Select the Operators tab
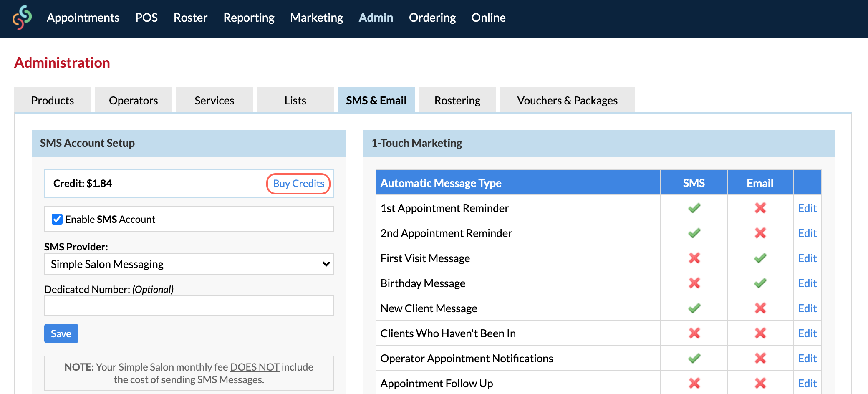 click(x=133, y=101)
